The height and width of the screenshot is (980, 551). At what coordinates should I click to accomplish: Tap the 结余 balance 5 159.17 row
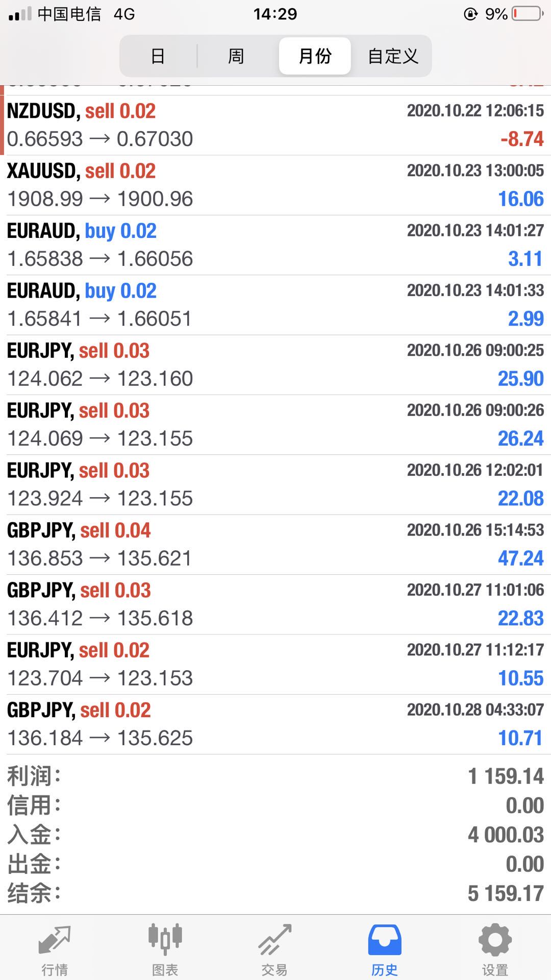pyautogui.click(x=275, y=894)
